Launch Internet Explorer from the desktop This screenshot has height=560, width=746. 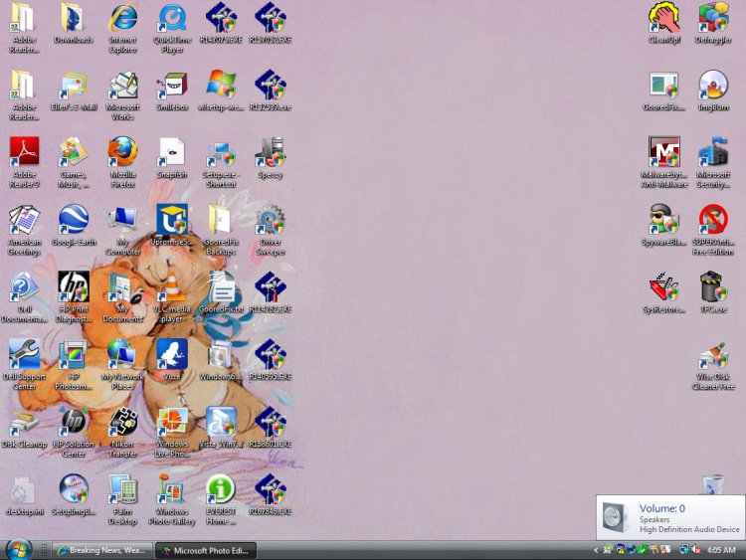click(x=122, y=28)
